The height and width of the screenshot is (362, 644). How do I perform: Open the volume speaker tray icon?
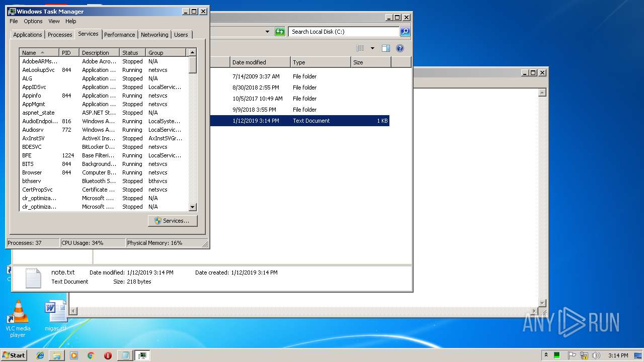click(596, 355)
